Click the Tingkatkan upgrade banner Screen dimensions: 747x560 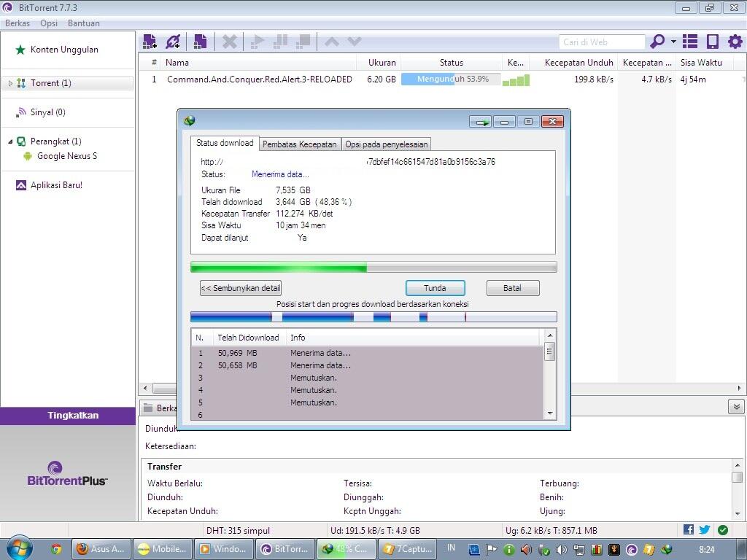[x=68, y=415]
